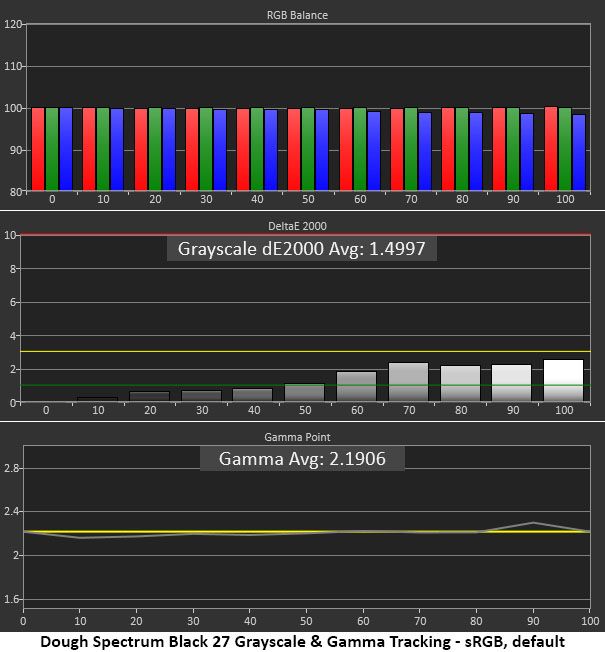
Task: Click the blue bar at 100 in RGB Balance
Action: pyautogui.click(x=579, y=153)
